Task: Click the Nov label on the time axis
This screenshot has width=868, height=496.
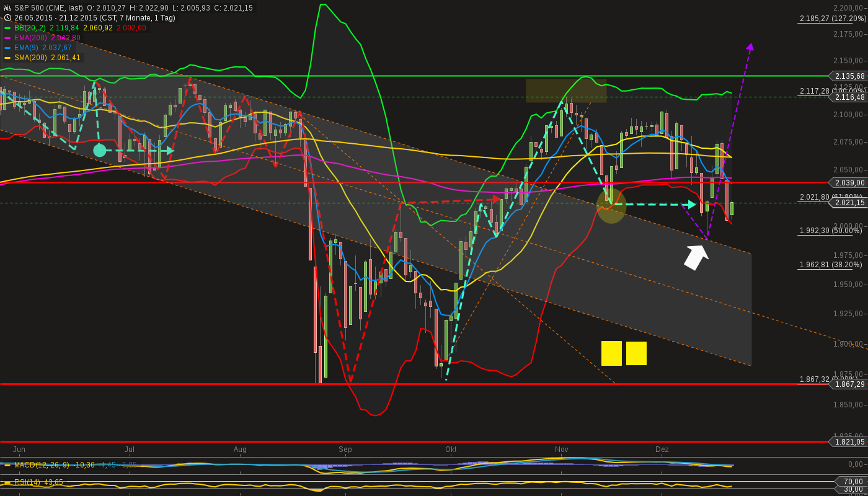Action: tap(561, 449)
